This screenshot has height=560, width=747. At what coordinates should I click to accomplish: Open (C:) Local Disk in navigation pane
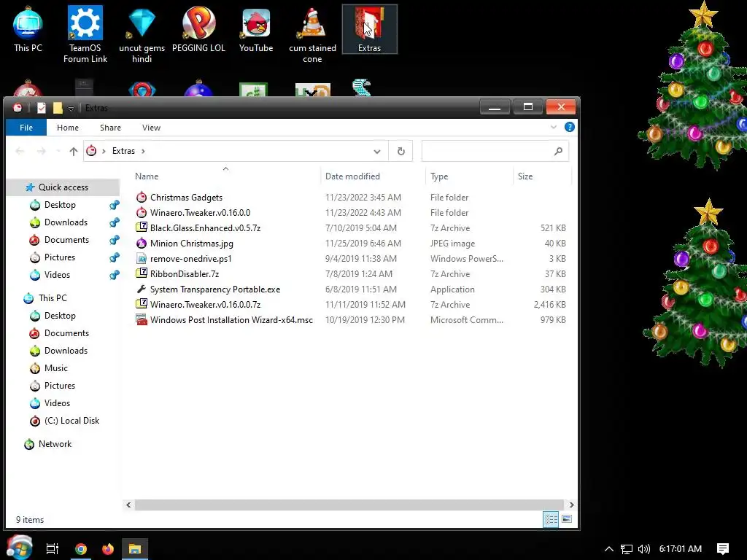coord(71,421)
